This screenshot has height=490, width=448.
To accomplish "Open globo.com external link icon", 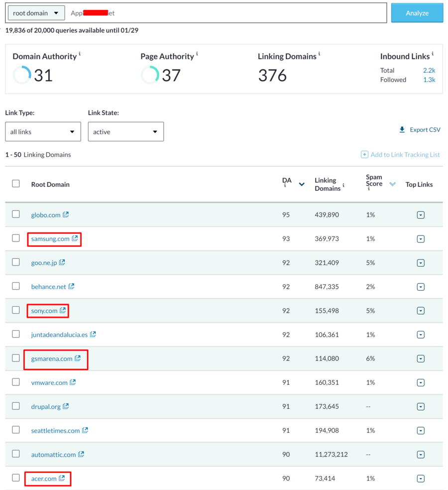I will point(66,214).
